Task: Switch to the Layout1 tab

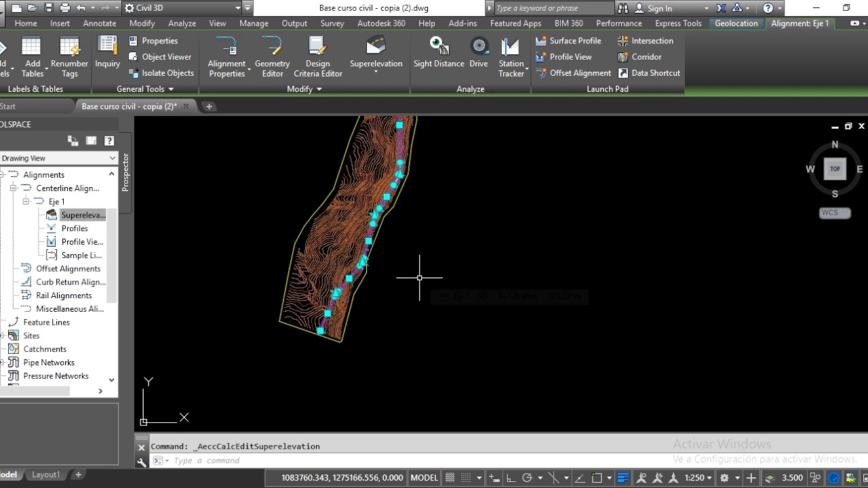Action: click(46, 474)
